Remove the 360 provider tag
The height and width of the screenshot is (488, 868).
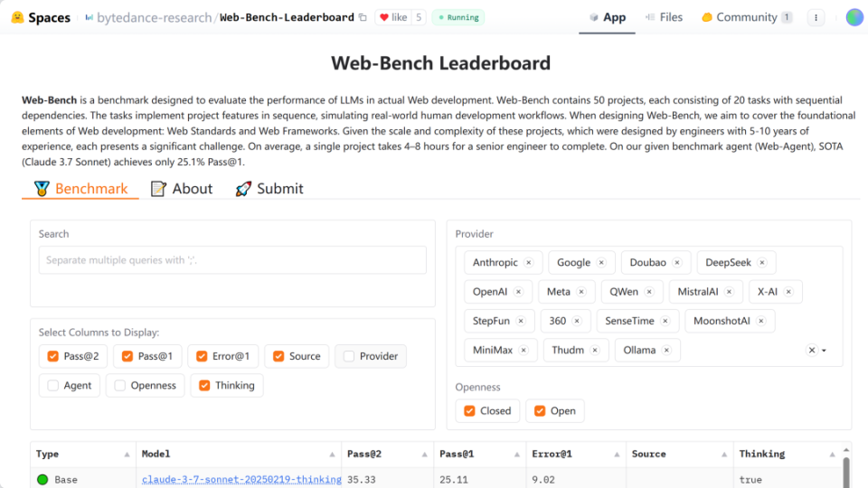click(x=577, y=321)
